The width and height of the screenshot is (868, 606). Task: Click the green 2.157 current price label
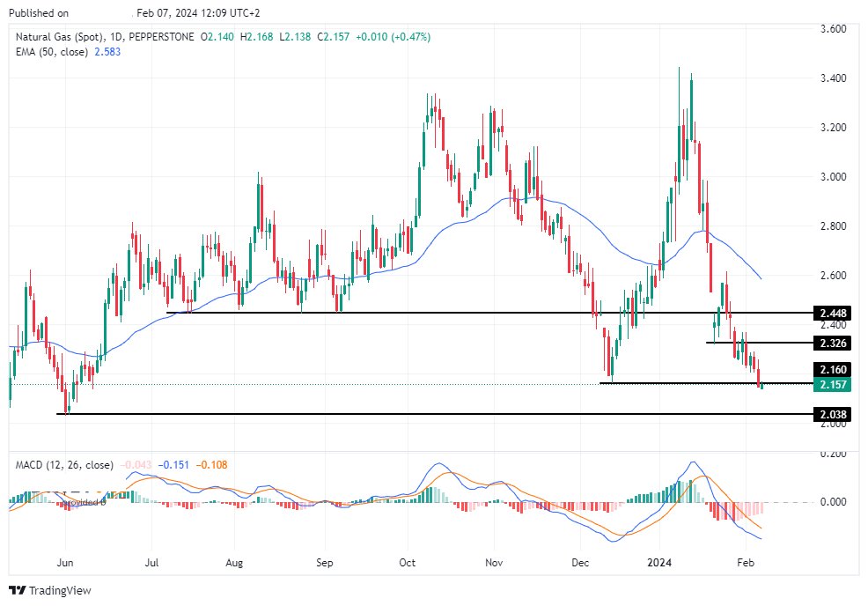coord(831,386)
